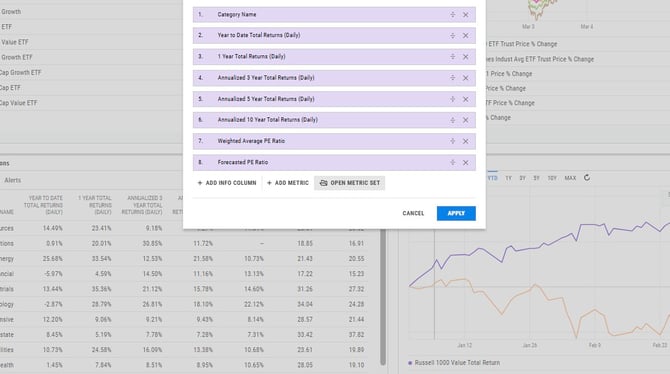Move handle for Annualized 10 Year row

453,120
